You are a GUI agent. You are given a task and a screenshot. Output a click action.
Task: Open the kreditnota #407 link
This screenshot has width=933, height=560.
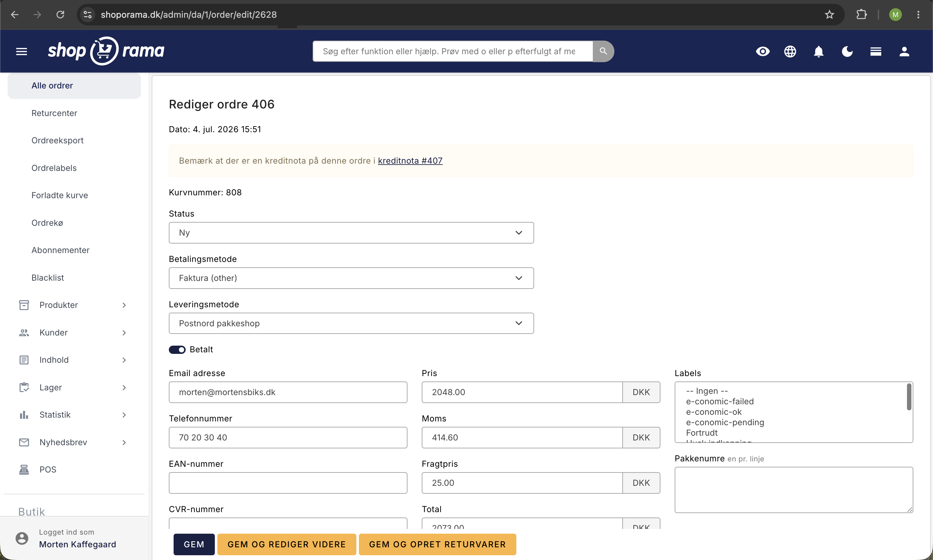click(410, 161)
